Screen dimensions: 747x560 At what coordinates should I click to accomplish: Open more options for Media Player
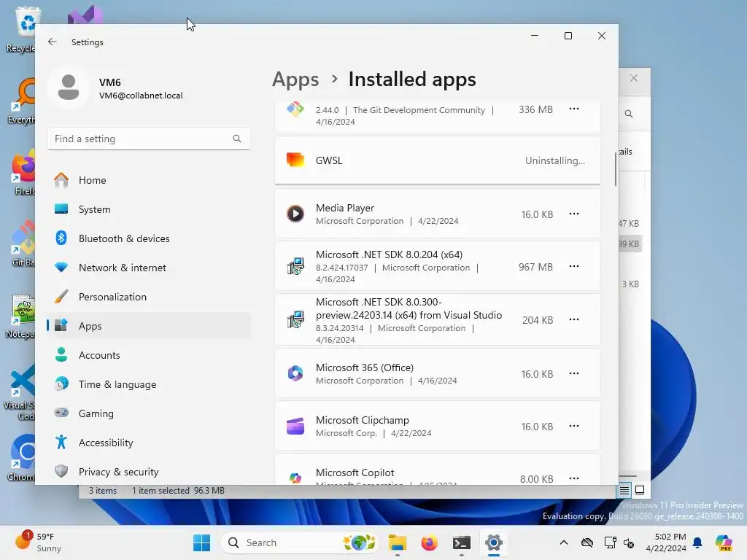(574, 214)
